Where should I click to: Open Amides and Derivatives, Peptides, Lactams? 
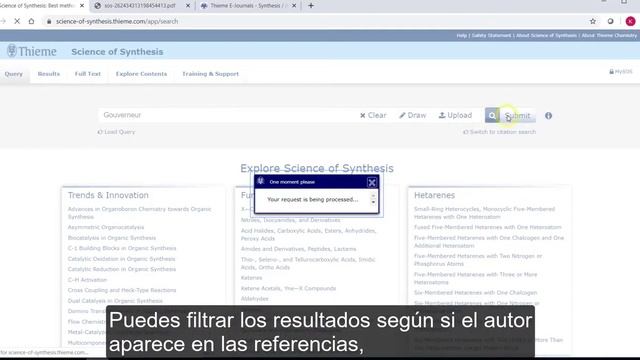click(x=298, y=249)
